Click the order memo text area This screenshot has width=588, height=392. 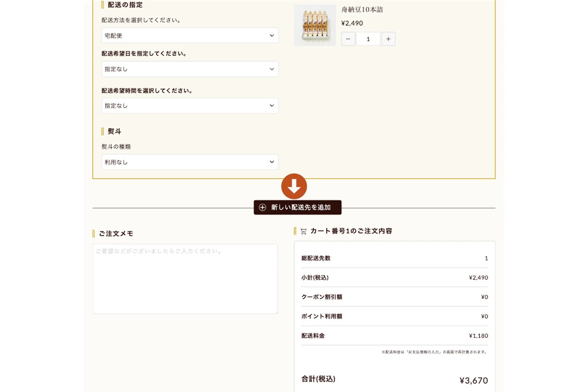185,279
